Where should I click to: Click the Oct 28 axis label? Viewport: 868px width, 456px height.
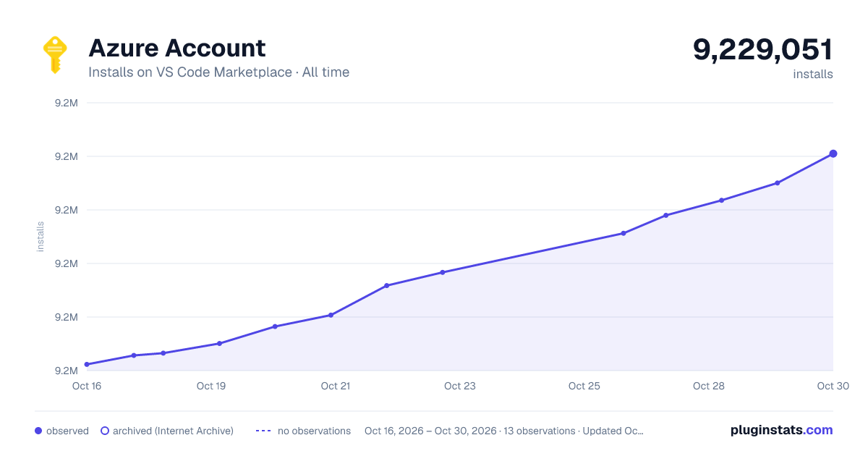(709, 386)
